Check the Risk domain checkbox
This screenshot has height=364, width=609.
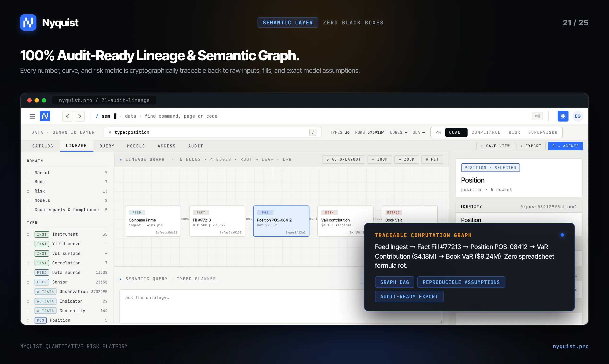click(x=28, y=191)
